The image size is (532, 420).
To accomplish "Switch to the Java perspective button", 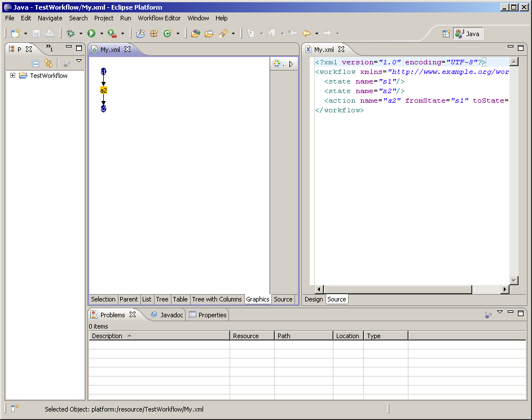I will point(468,34).
